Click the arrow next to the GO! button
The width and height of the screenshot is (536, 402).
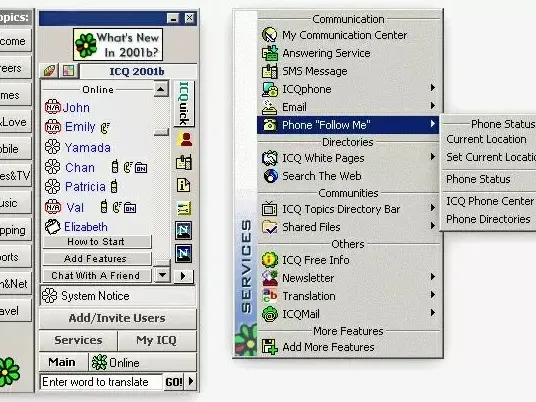191,381
